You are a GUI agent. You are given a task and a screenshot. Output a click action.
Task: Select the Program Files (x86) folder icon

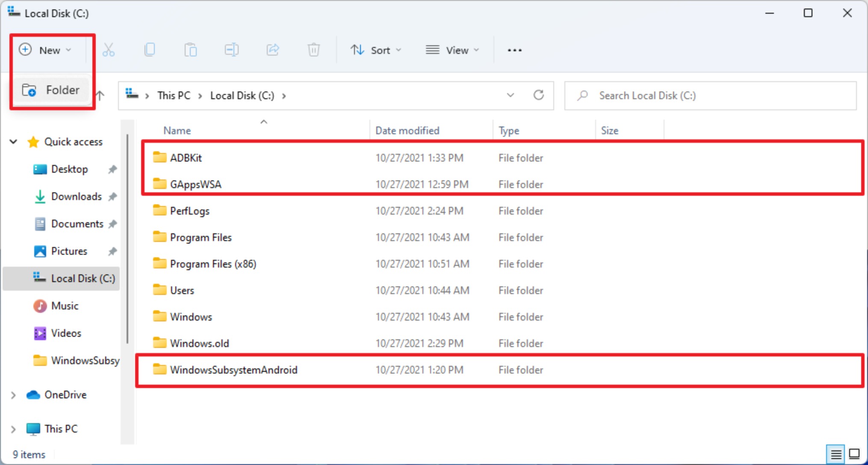tap(159, 263)
